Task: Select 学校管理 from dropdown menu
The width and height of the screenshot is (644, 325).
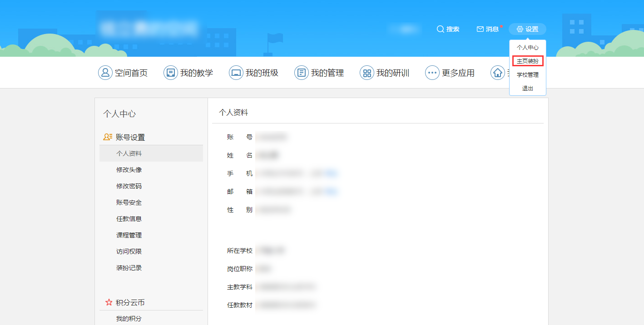Action: pos(527,75)
